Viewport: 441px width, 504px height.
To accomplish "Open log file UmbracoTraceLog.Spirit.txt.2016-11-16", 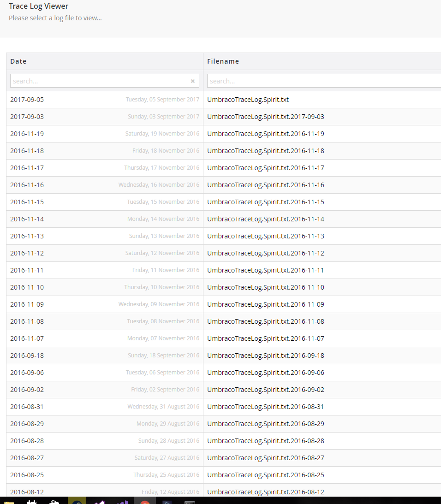I will (x=266, y=185).
